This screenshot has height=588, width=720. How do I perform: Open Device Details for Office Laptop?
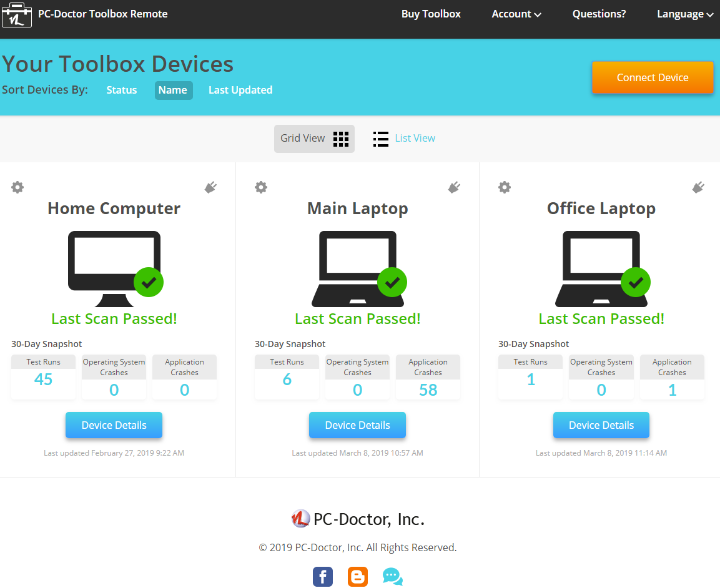coord(601,425)
